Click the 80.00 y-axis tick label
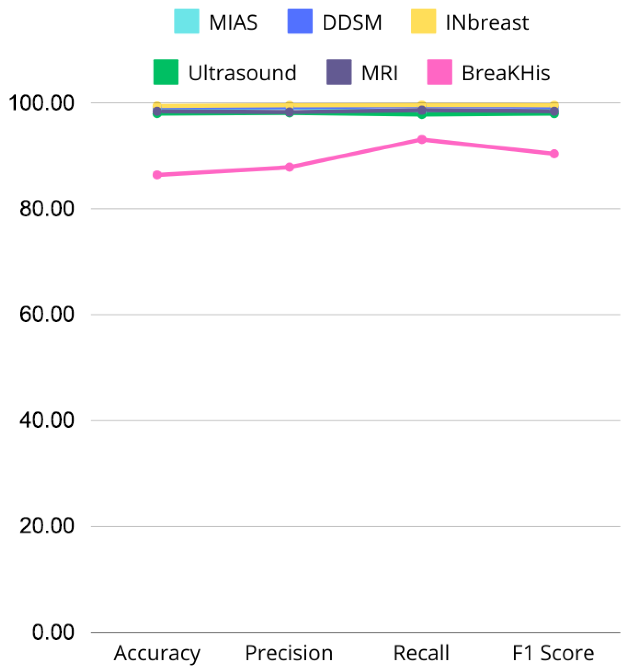628x672 pixels. (47, 209)
